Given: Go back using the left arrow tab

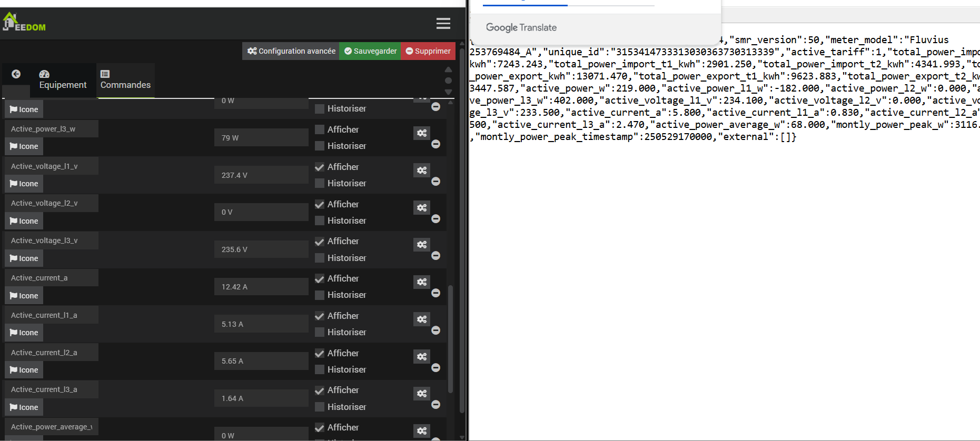Looking at the screenshot, I should point(16,74).
